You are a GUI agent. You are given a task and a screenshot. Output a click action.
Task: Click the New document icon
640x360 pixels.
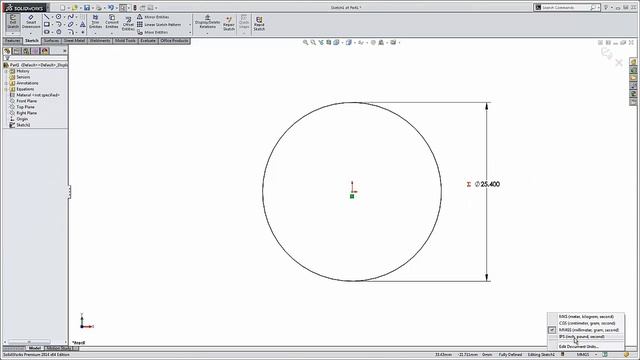[x=62, y=7]
